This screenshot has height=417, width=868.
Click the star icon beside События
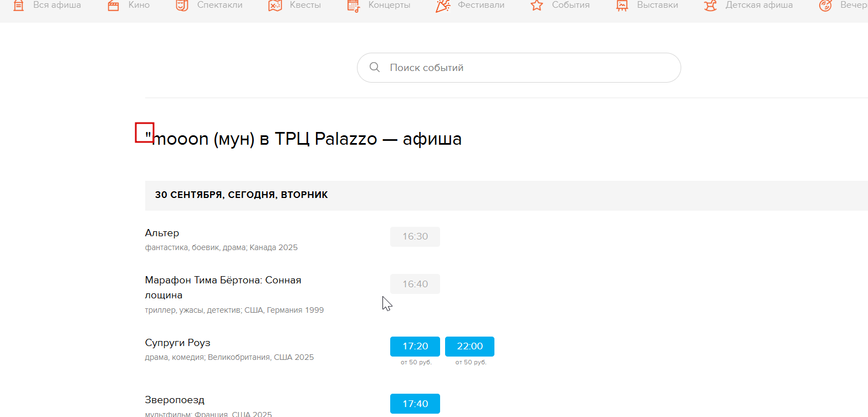[537, 6]
